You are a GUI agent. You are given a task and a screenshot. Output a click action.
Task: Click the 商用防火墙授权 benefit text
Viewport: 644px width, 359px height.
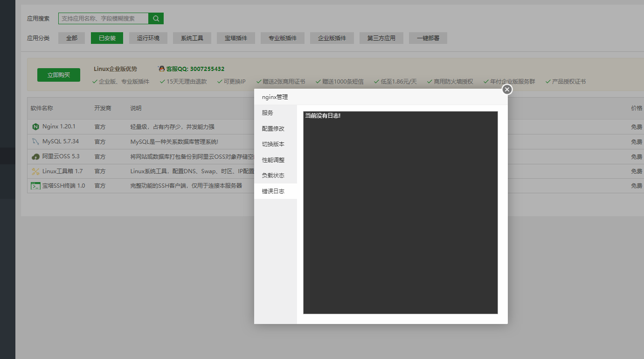(x=453, y=82)
